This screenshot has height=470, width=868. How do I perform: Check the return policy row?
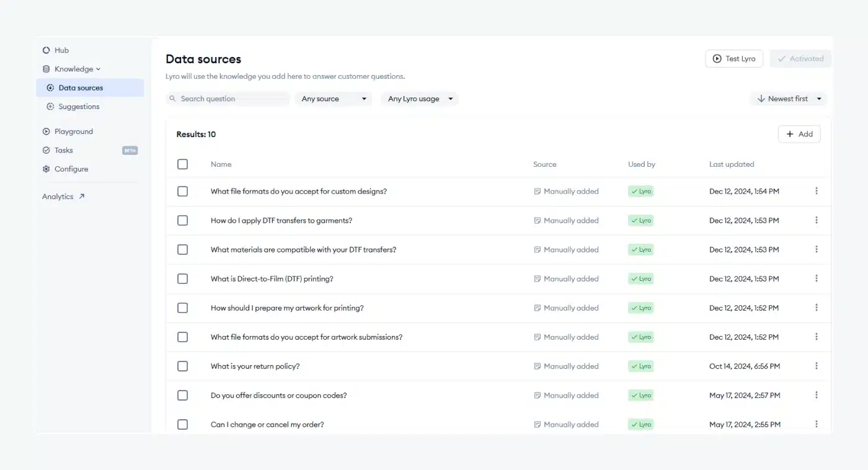[182, 366]
